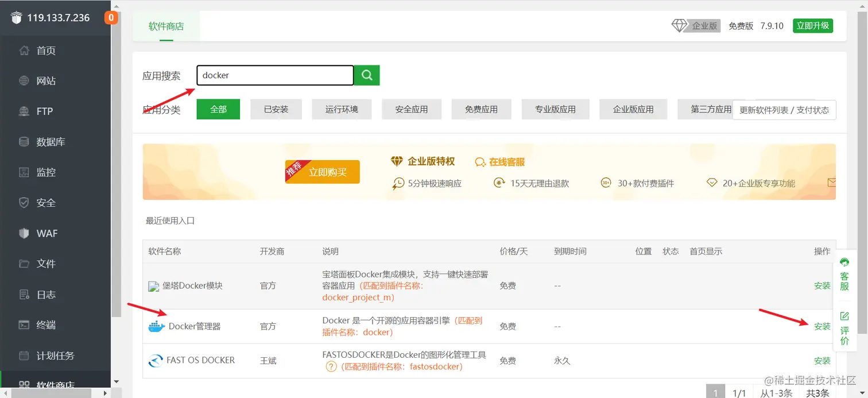Open the 首页 home icon in sidebar
Image resolution: width=868 pixels, height=398 pixels.
[x=24, y=51]
